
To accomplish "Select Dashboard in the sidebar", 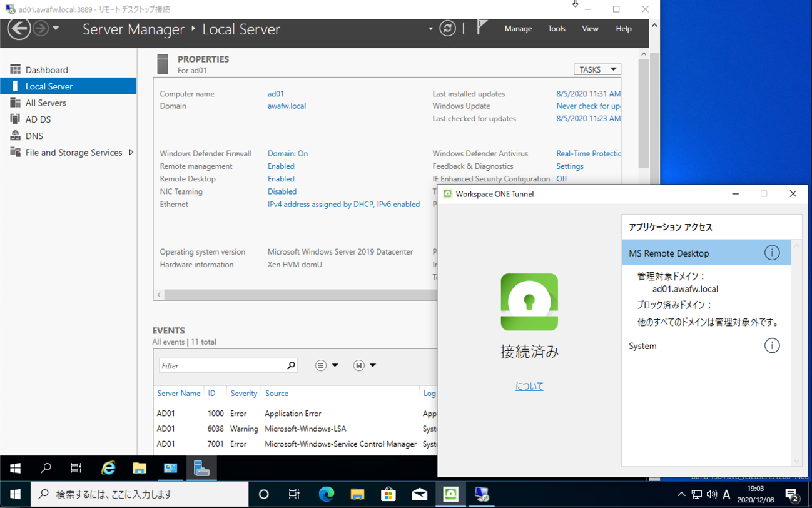I will (x=68, y=69).
